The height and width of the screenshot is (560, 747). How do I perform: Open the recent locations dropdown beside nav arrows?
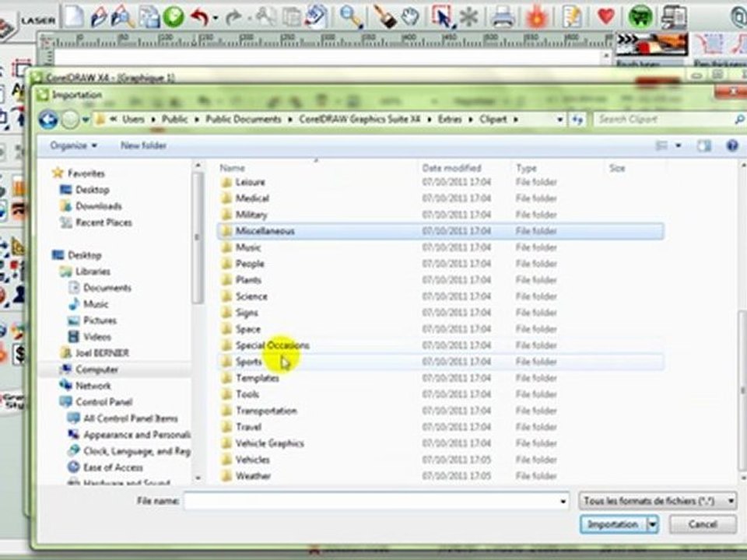coord(86,120)
